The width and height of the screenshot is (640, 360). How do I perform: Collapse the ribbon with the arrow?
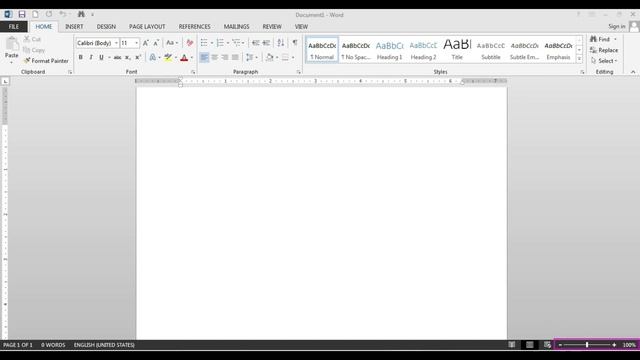(x=633, y=72)
